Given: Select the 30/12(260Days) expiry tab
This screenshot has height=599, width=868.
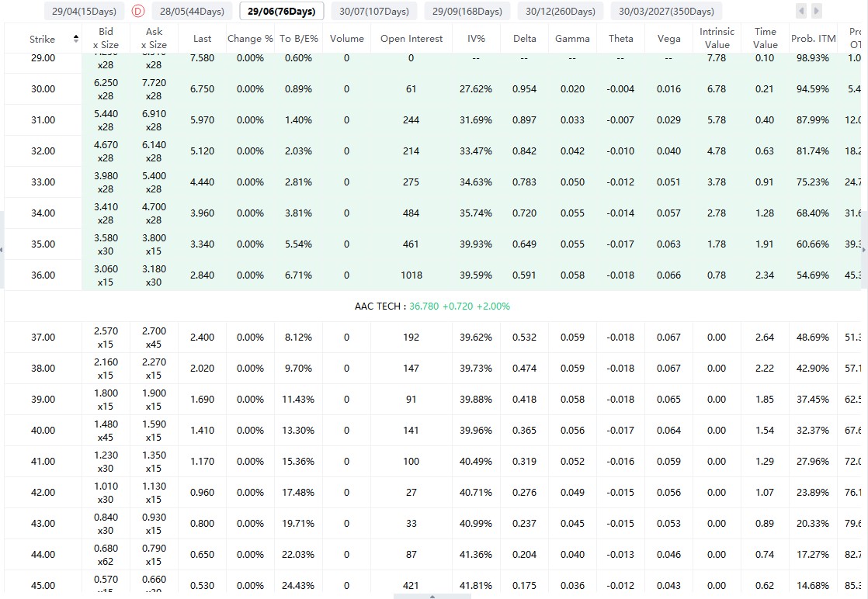Looking at the screenshot, I should [x=561, y=11].
